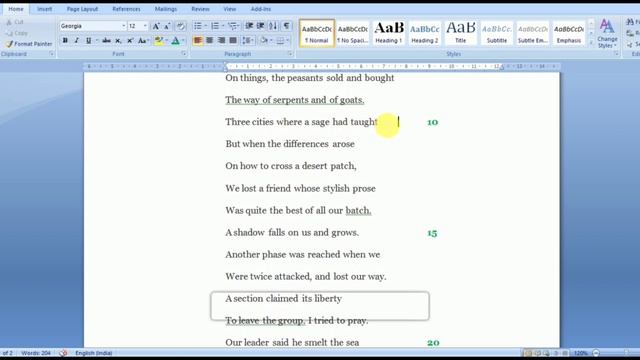The height and width of the screenshot is (360, 640).
Task: Apply the No Spacing style
Action: [x=353, y=33]
